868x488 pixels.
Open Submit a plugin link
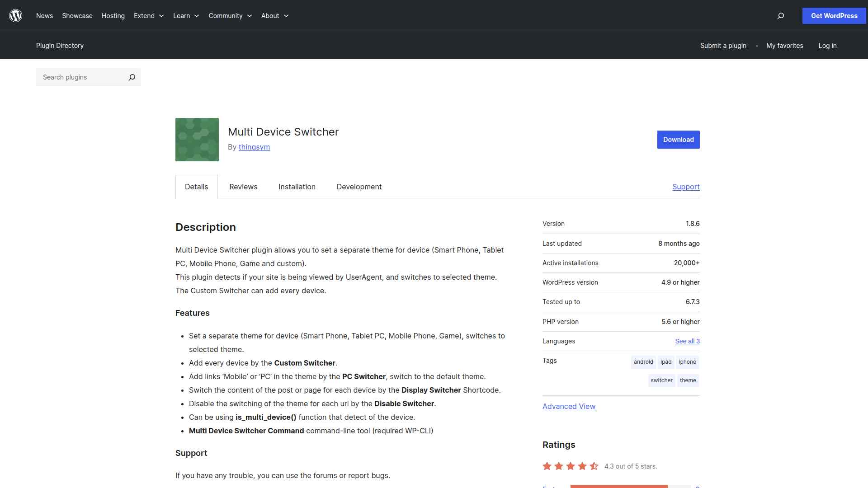pyautogui.click(x=723, y=46)
